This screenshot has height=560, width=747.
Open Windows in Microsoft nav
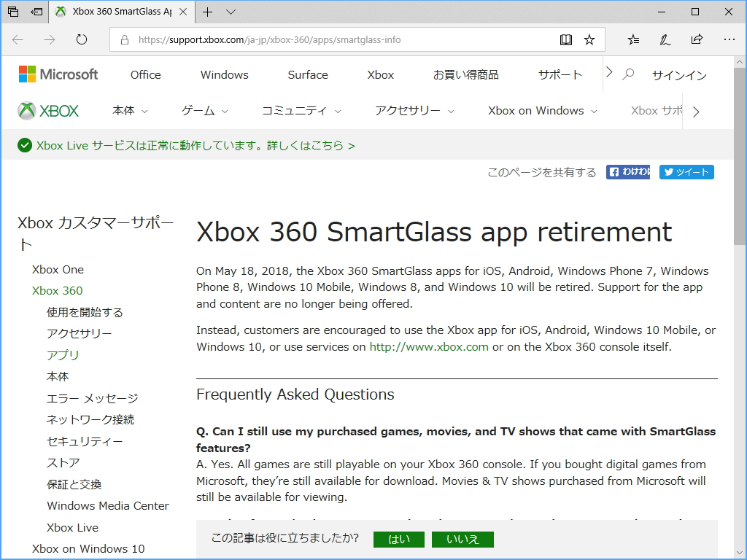pos(225,75)
